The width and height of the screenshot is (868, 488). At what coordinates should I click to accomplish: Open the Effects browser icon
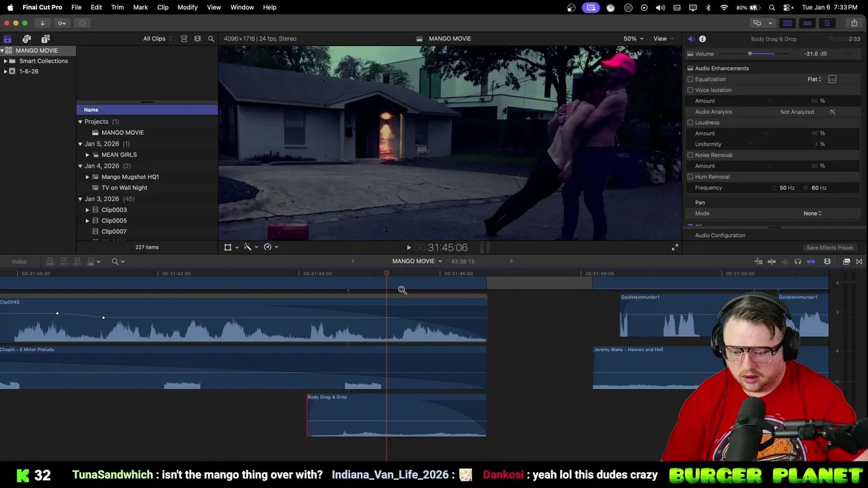click(846, 262)
